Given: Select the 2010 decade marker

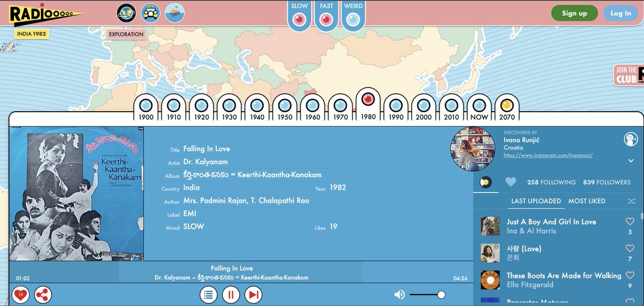Looking at the screenshot, I should click(x=451, y=108).
